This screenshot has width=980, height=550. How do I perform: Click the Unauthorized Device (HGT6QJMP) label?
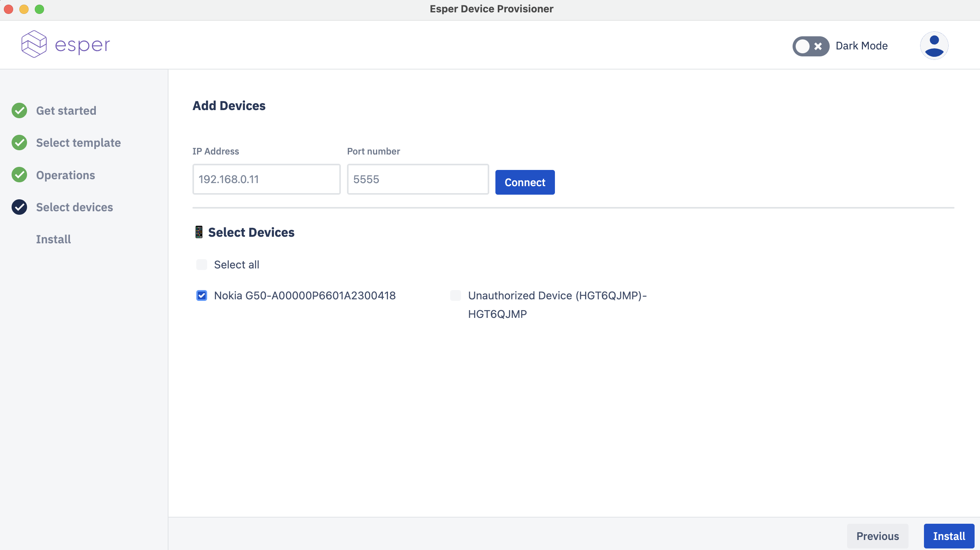click(557, 305)
